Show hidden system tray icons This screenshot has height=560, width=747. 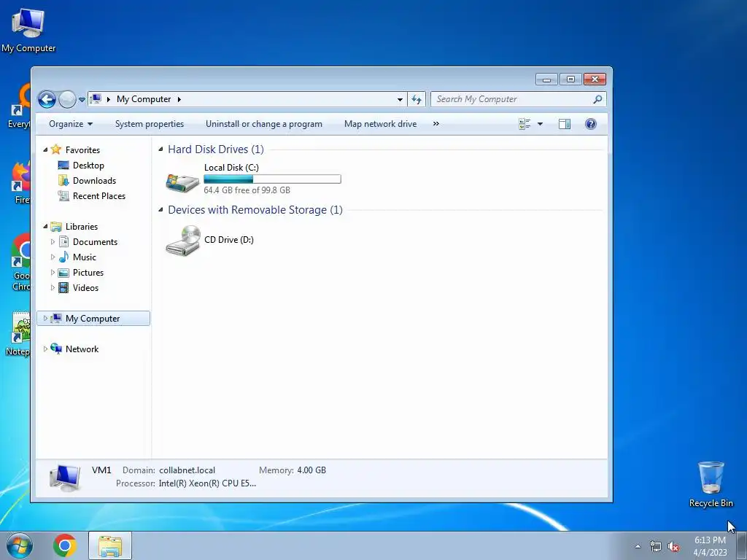638,547
